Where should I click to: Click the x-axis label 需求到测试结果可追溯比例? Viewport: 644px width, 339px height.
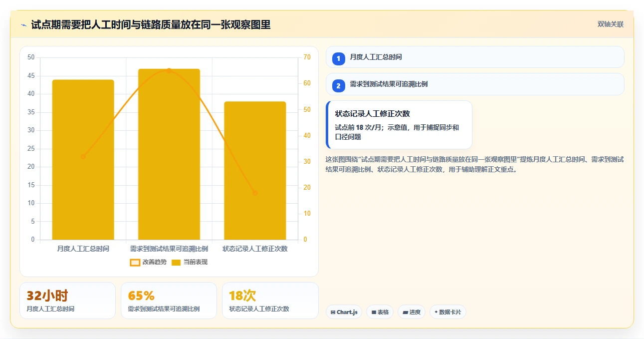click(x=169, y=249)
